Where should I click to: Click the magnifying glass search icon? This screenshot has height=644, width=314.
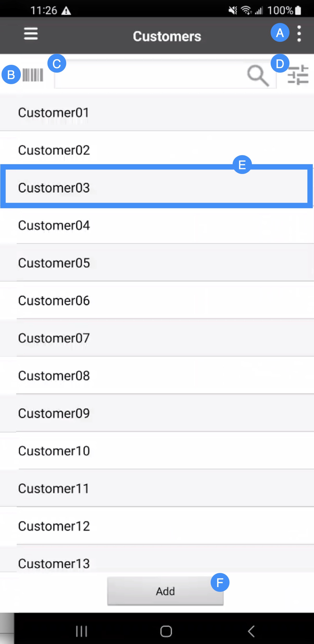click(x=258, y=75)
